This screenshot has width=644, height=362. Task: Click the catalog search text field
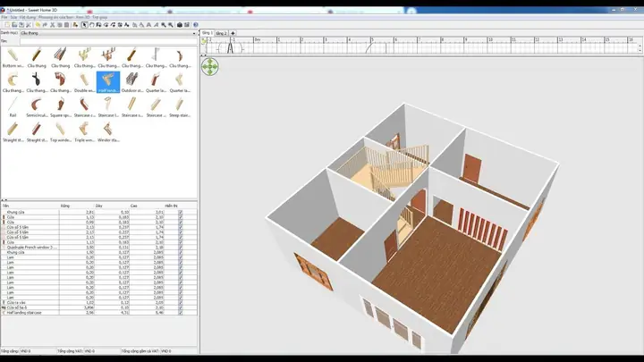108,41
